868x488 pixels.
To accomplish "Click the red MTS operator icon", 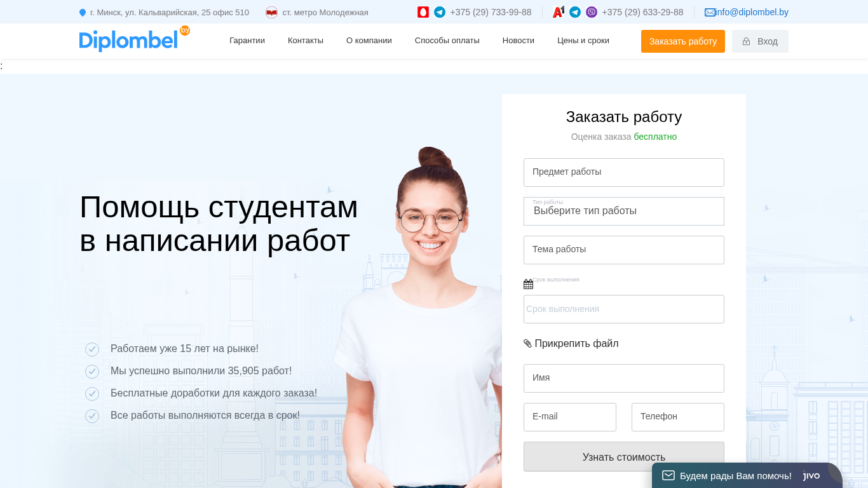I will point(423,12).
